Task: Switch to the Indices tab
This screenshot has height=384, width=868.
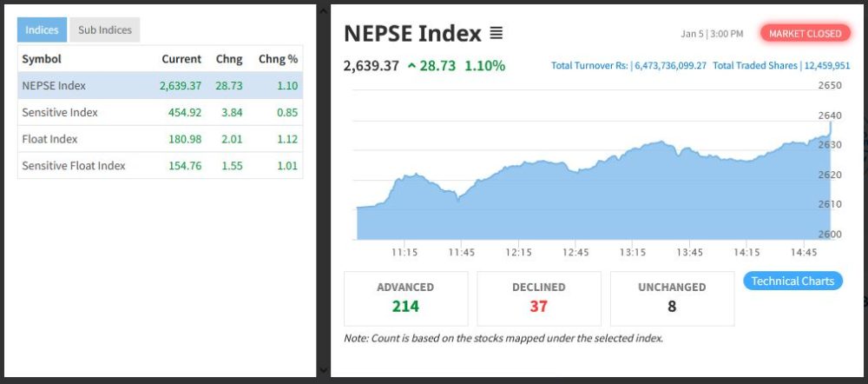Action: 42,30
